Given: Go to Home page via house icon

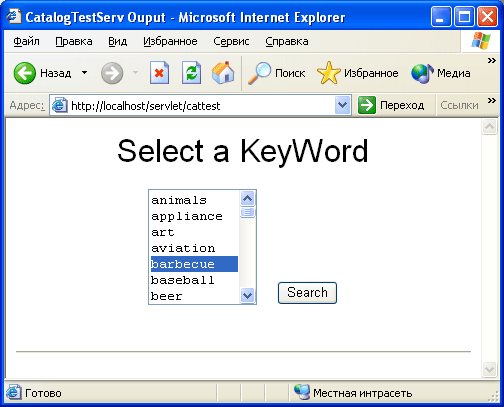Looking at the screenshot, I should coord(223,72).
